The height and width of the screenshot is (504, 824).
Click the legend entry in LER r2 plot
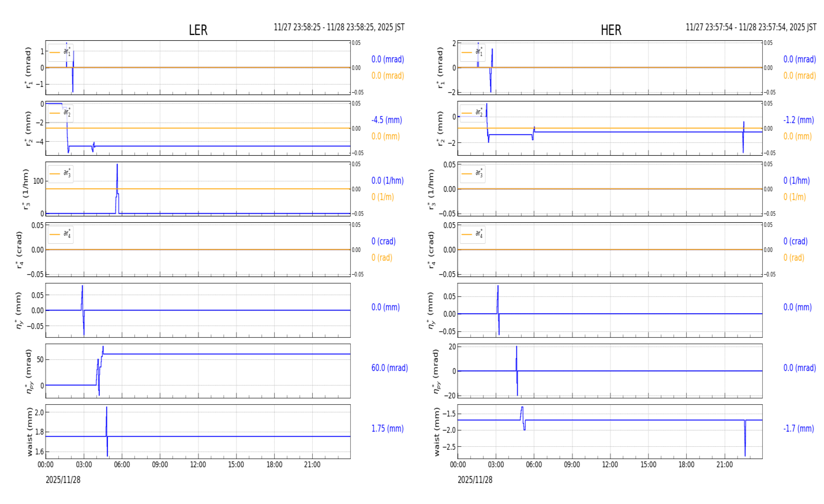tap(61, 113)
